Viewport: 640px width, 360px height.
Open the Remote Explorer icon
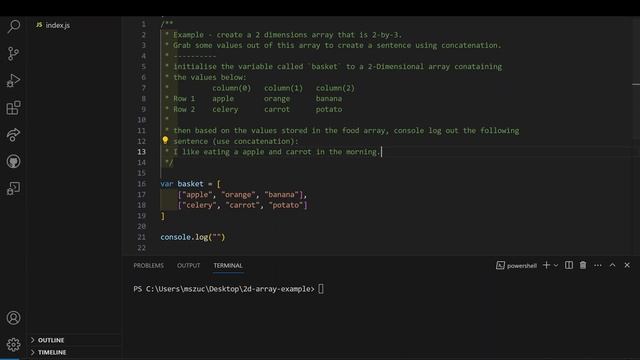coord(13,188)
